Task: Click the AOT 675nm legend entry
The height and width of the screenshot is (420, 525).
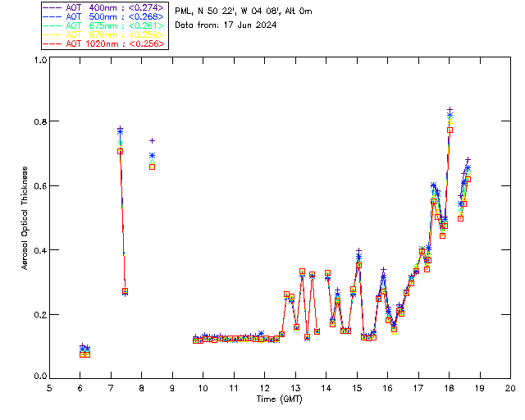Action: [104, 25]
